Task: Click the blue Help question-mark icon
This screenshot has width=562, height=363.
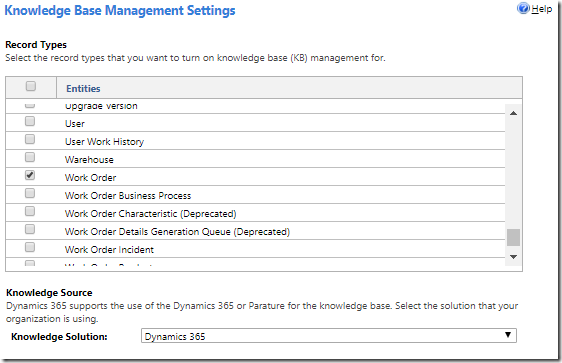Action: (x=523, y=9)
